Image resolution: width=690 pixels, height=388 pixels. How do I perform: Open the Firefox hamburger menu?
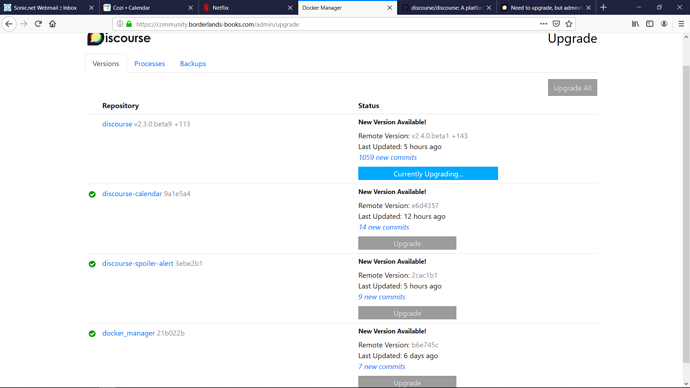click(x=681, y=24)
